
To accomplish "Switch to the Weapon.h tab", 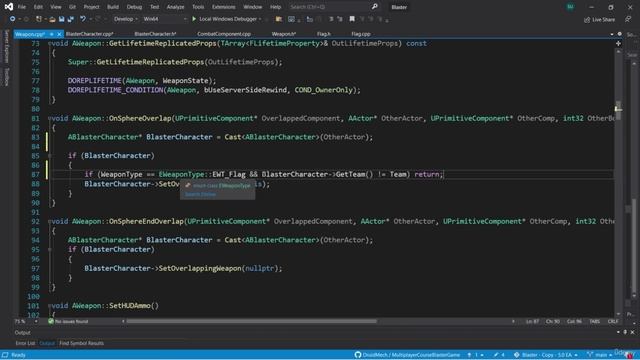I will [x=284, y=34].
